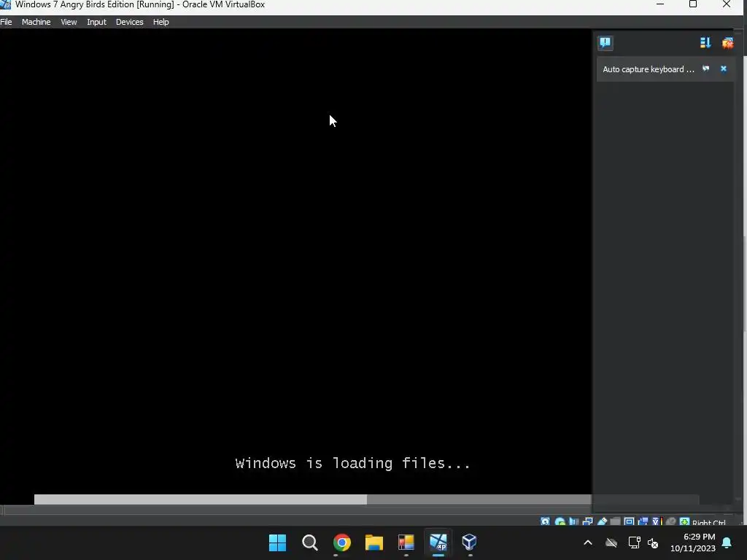Click the Windows is loading files text
Screen dimensions: 747x560
(353, 463)
